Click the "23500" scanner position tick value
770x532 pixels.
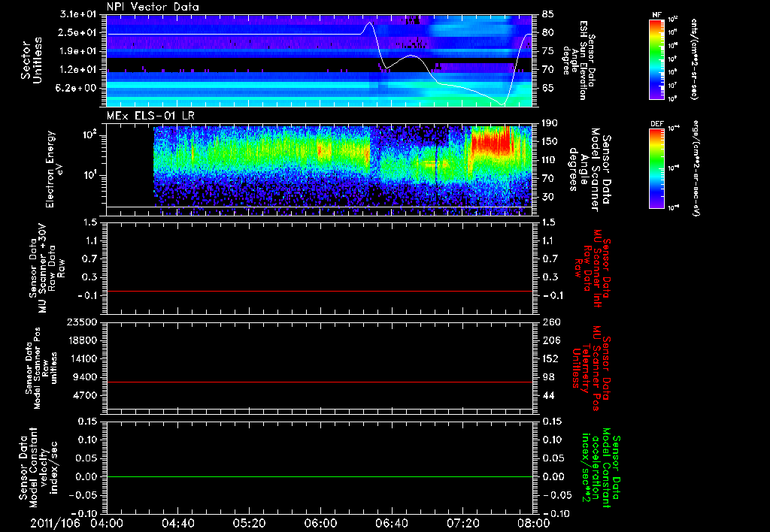[x=82, y=322]
